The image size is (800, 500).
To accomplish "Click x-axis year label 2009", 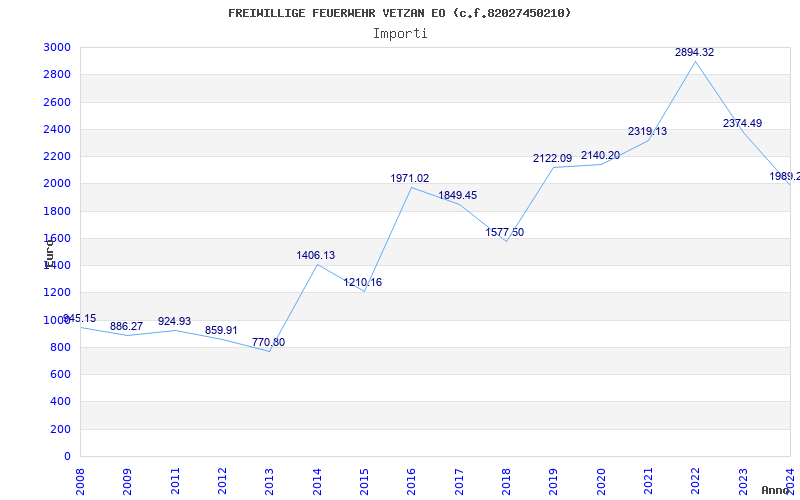I will (x=128, y=481).
